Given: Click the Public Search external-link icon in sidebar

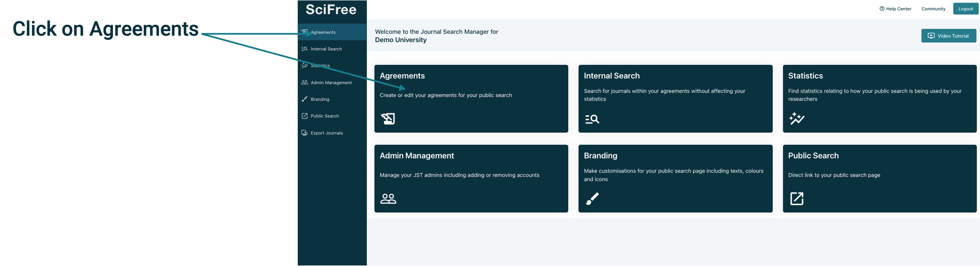Looking at the screenshot, I should pos(304,116).
